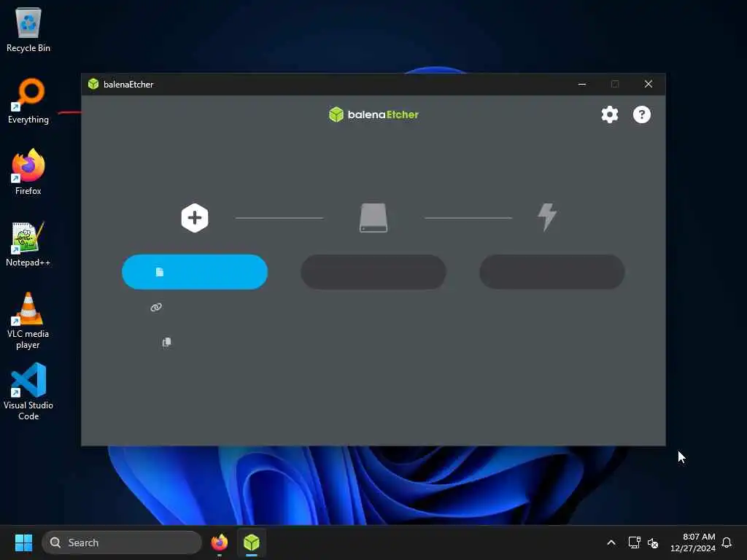This screenshot has height=560, width=747.
Task: Click the plus hexagon image-source icon
Action: pyautogui.click(x=195, y=218)
